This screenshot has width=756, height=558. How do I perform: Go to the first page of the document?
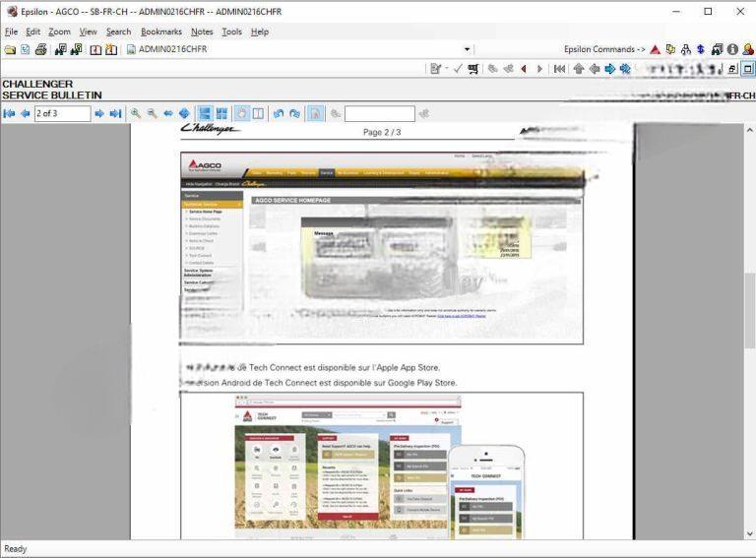click(10, 114)
